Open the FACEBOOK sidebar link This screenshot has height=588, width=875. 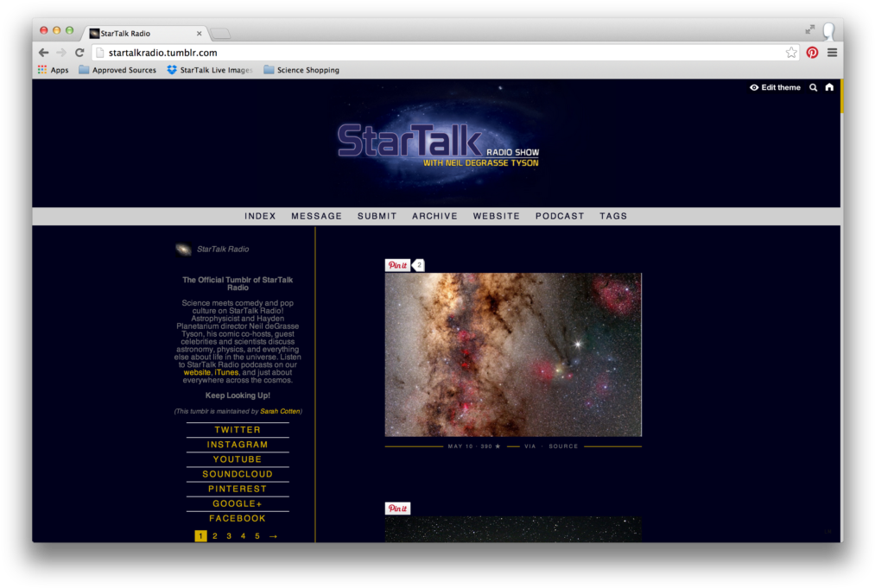coord(238,518)
